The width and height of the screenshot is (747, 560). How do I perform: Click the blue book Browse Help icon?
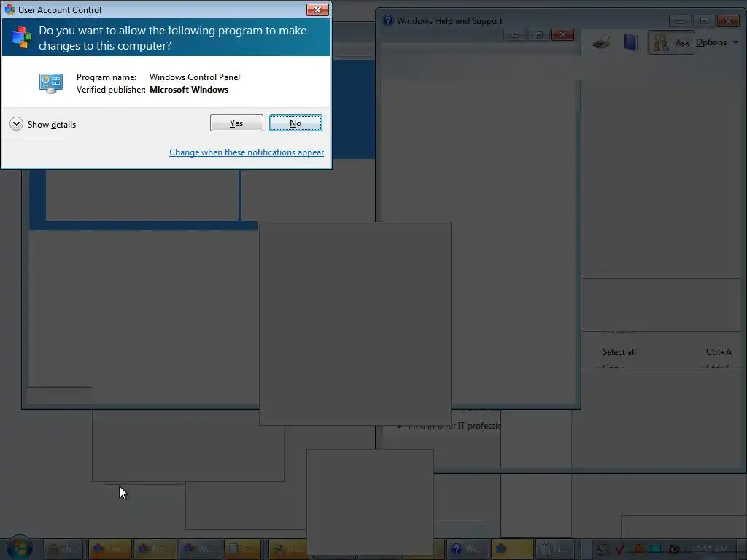631,42
